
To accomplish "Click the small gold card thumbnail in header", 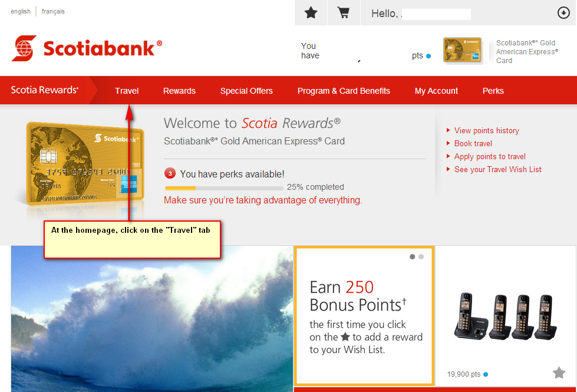I will [x=462, y=50].
